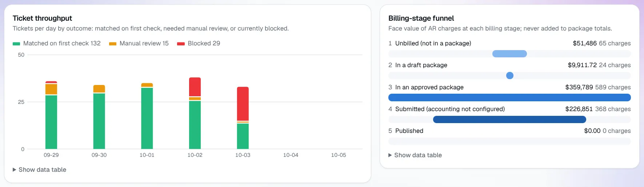Image resolution: width=644 pixels, height=187 pixels.
Task: Click the $9,911.72 amount
Action: [x=582, y=65]
